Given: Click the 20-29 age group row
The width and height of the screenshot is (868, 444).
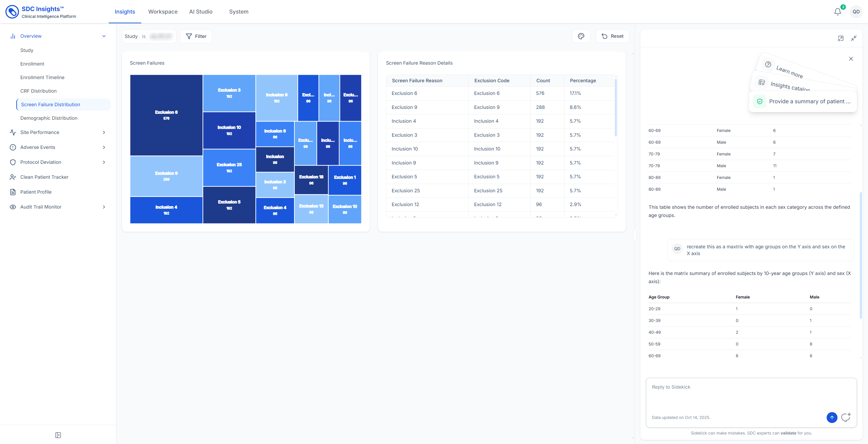Looking at the screenshot, I should point(749,309).
